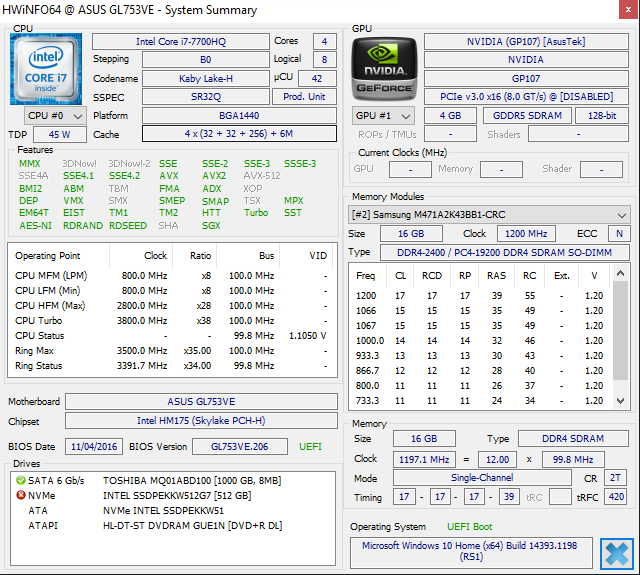The height and width of the screenshot is (575, 640).
Task: Click the GPU memory 4 GB field
Action: click(x=450, y=115)
